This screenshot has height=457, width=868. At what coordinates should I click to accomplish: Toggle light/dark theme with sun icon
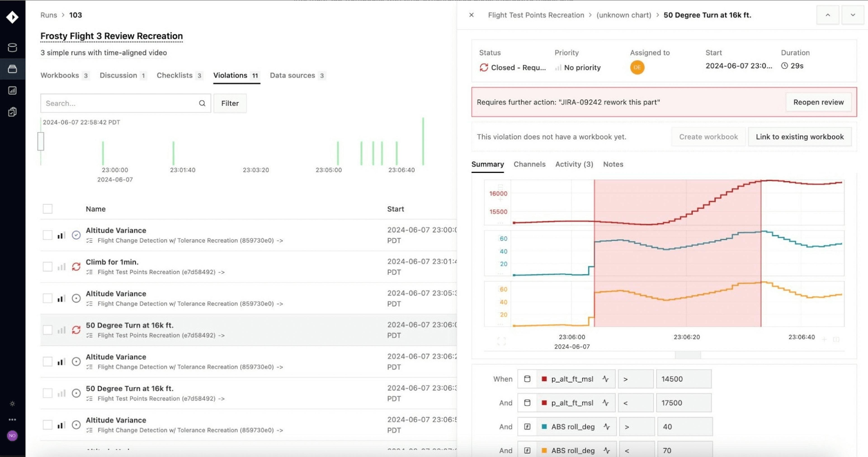(x=12, y=403)
